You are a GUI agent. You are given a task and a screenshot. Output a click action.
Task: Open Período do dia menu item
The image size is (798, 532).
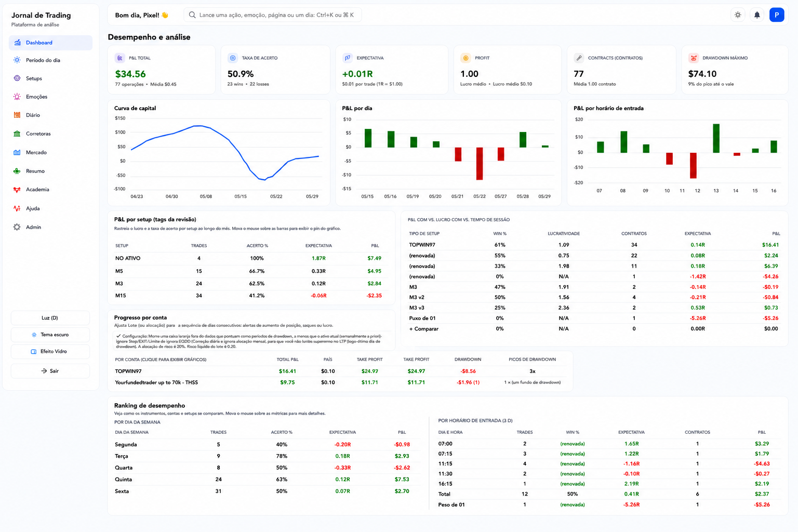point(50,60)
